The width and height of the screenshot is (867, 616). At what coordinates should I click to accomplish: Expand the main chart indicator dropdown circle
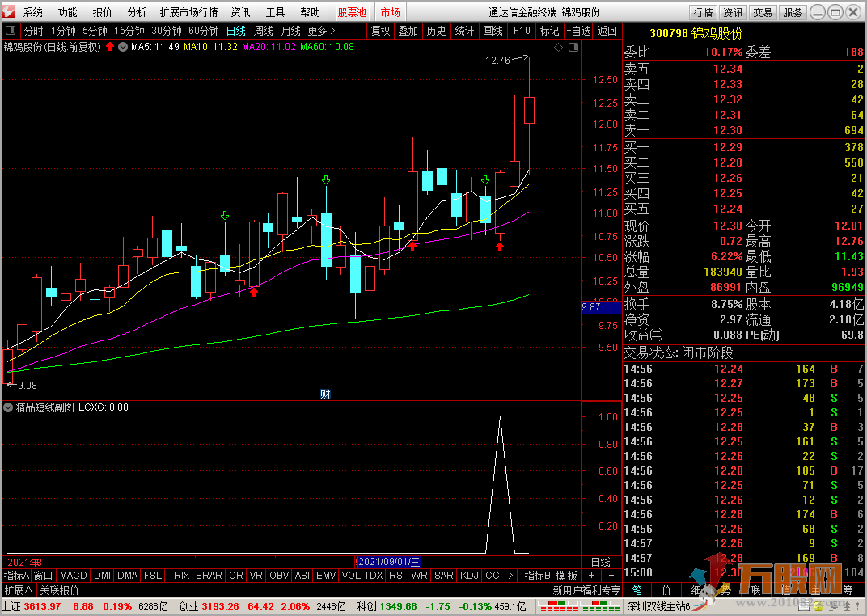click(x=123, y=47)
